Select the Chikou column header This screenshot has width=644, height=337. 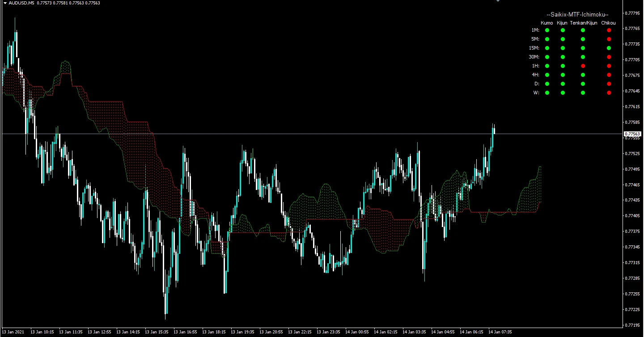pyautogui.click(x=608, y=23)
